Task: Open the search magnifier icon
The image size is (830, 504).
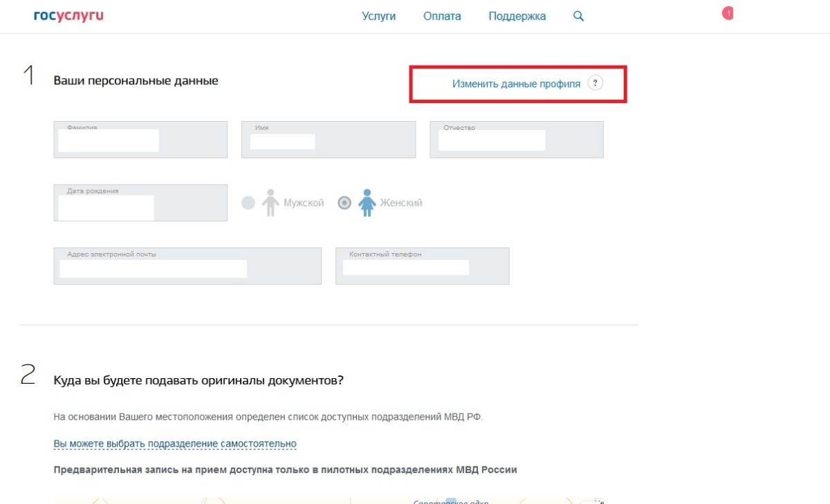Action: pos(579,17)
